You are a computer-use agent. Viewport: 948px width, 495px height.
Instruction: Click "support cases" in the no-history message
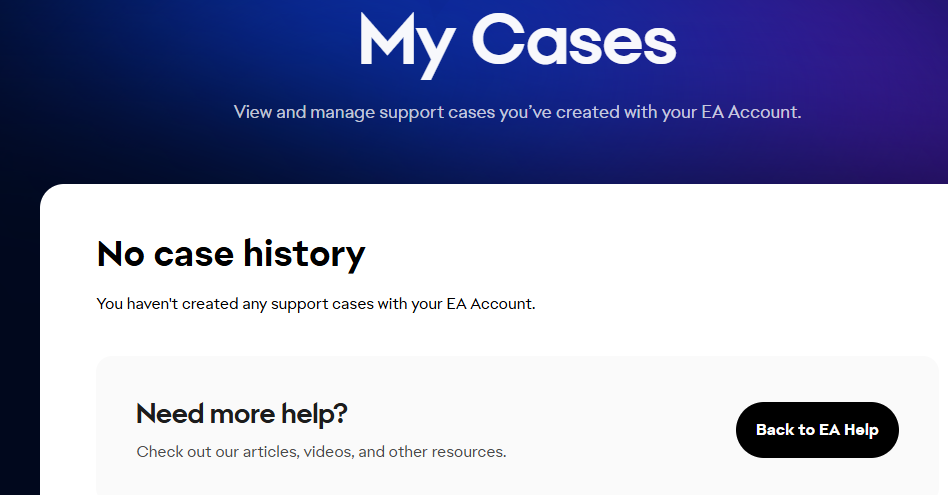click(x=323, y=303)
